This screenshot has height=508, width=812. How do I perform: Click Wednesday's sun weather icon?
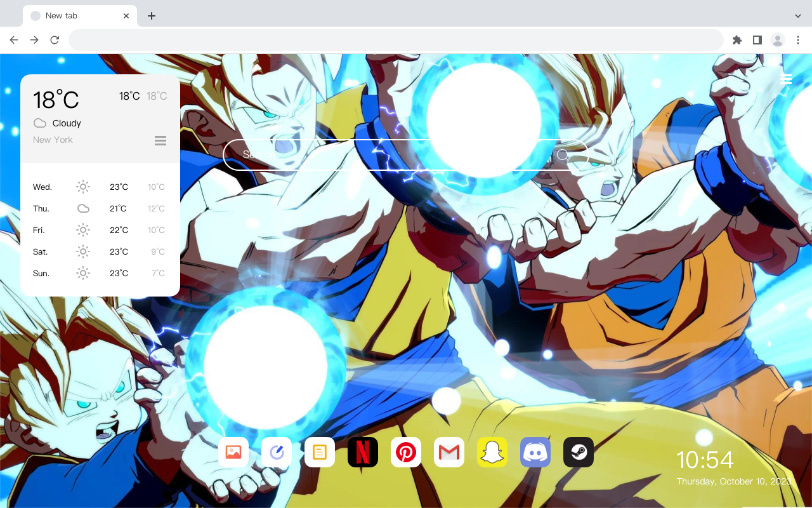click(83, 187)
